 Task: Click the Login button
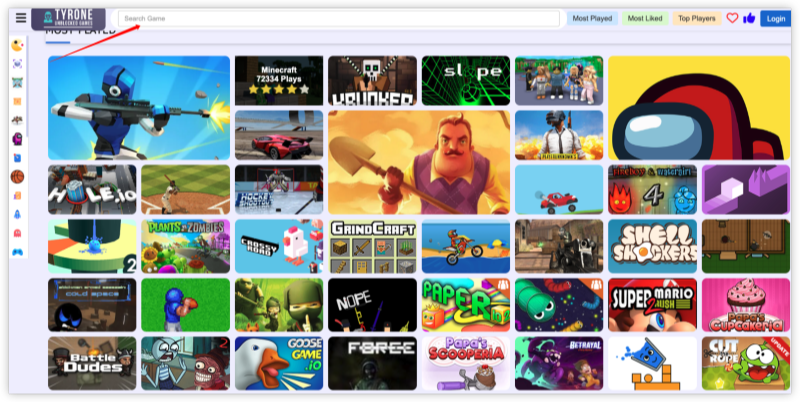point(776,18)
